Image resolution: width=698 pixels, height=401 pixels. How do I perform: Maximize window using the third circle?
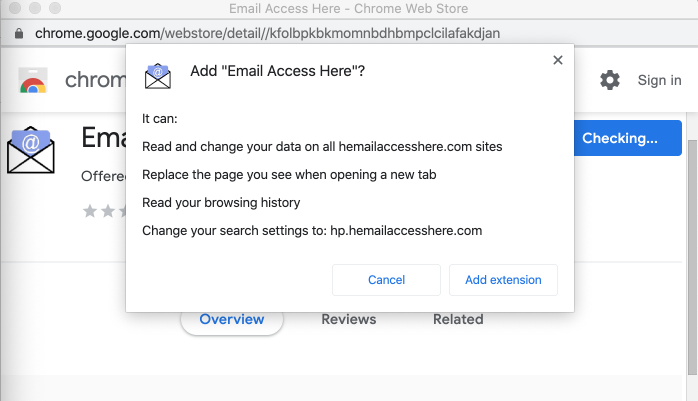tap(51, 8)
